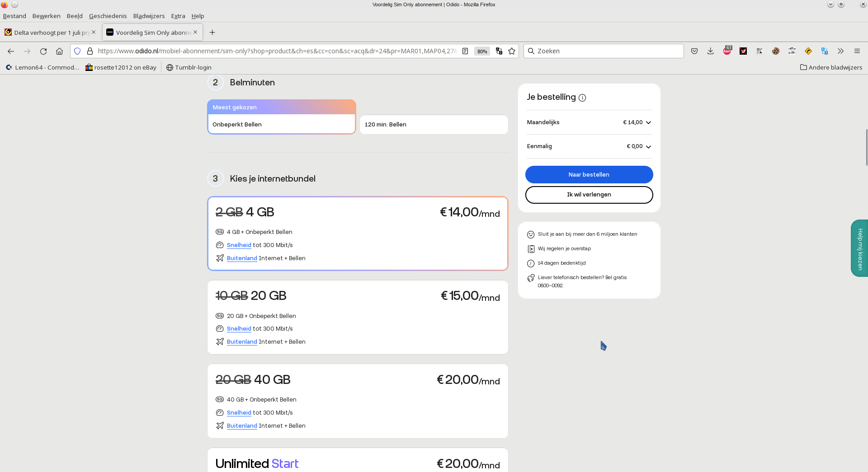
Task: Choose the Unlimited Start bundle
Action: click(x=358, y=460)
